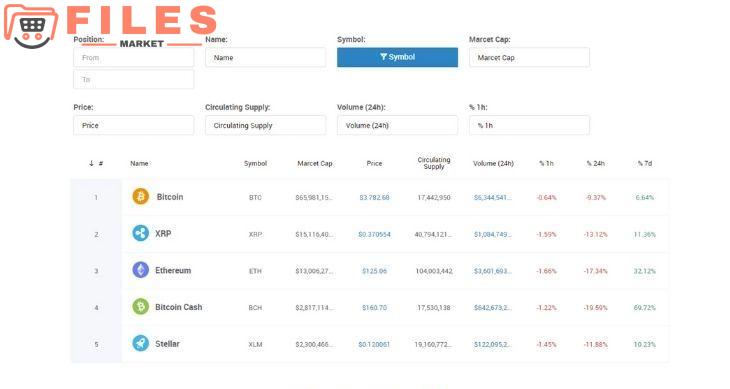The width and height of the screenshot is (730, 389).
Task: Open the Symbol filter button
Action: click(397, 57)
